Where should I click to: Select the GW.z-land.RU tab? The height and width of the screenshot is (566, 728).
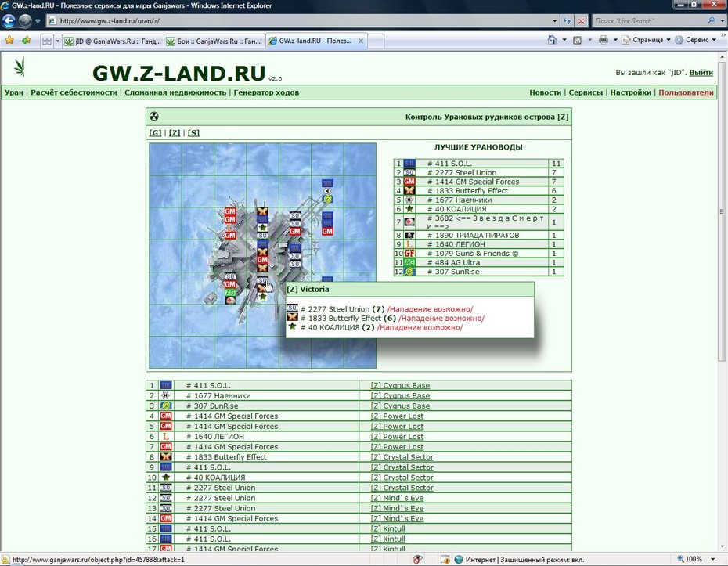point(310,41)
